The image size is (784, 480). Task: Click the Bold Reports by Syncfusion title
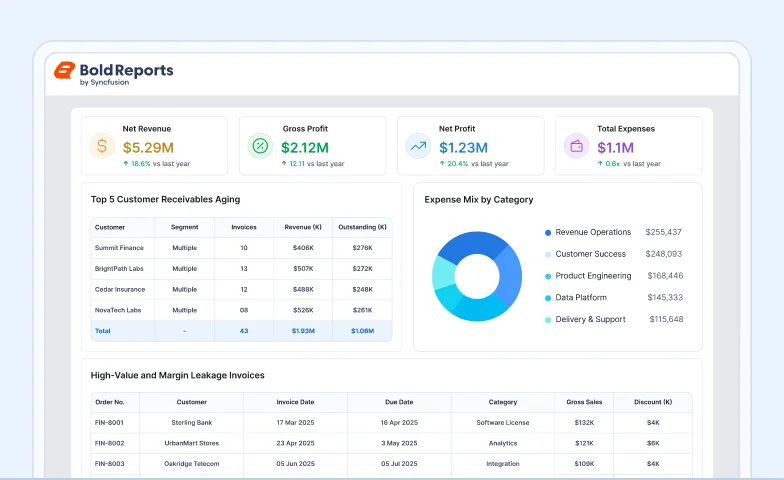[x=126, y=74]
